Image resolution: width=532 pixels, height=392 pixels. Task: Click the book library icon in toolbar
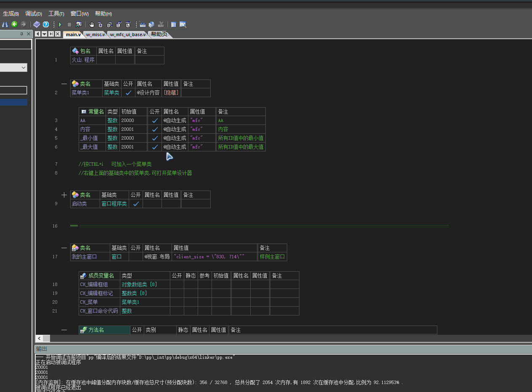click(x=37, y=24)
